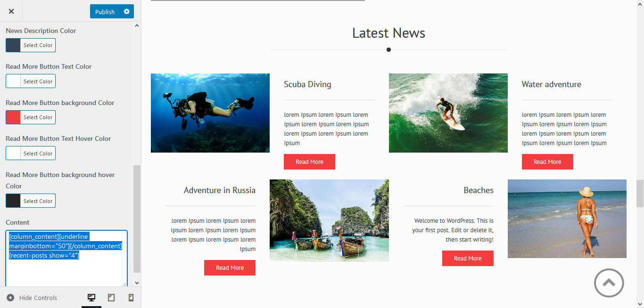Switch to tablet preview device icon
Viewport: 644px width, 308px height.
pyautogui.click(x=111, y=298)
